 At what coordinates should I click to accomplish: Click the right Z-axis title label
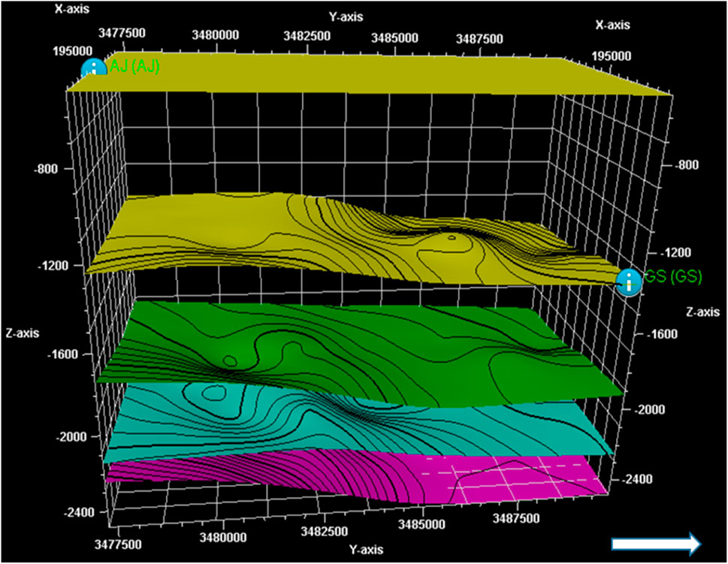click(703, 312)
